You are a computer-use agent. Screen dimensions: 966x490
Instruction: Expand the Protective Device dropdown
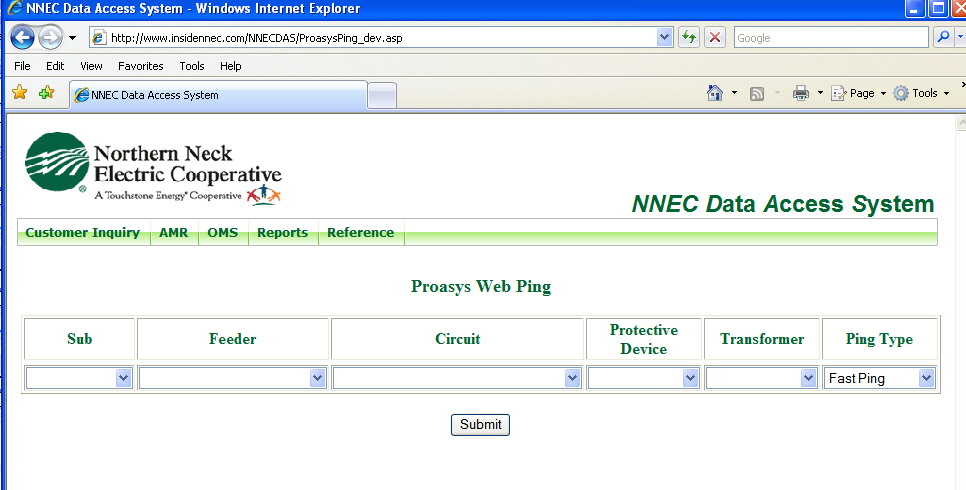[643, 378]
